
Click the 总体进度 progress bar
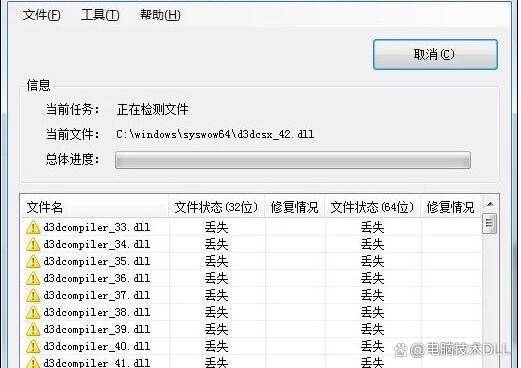(293, 160)
